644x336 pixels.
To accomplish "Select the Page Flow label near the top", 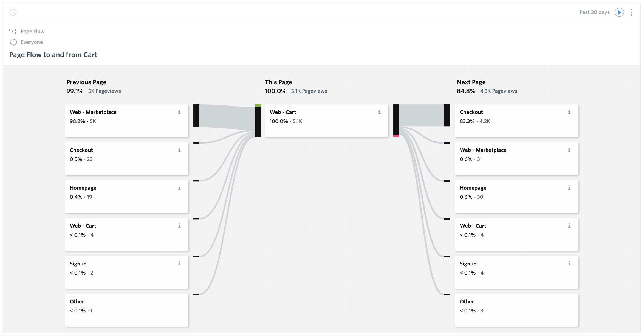I will pos(33,31).
